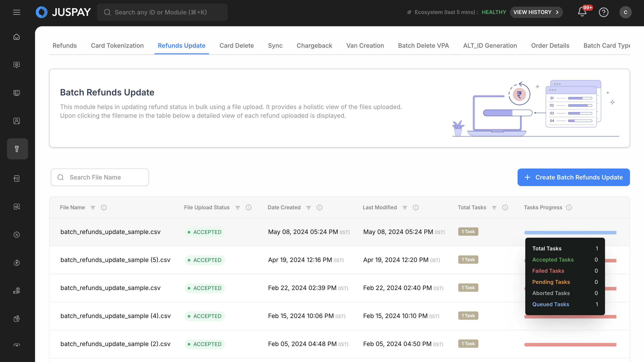This screenshot has height=362, width=644.
Task: Open the analytics search sidebar icon
Action: click(x=16, y=207)
